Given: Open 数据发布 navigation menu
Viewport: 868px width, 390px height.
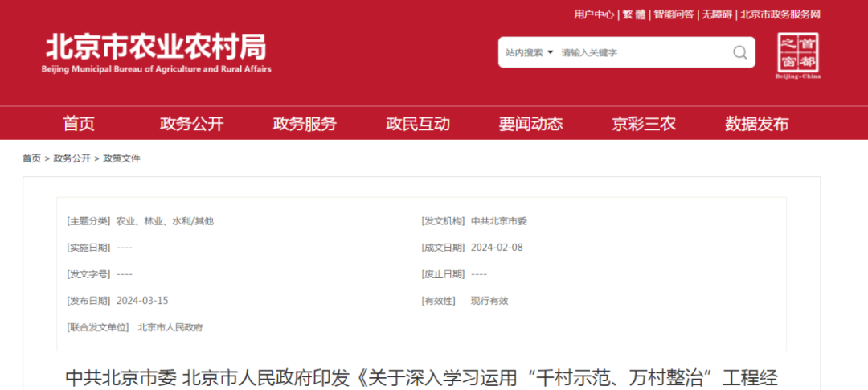Looking at the screenshot, I should tap(757, 124).
